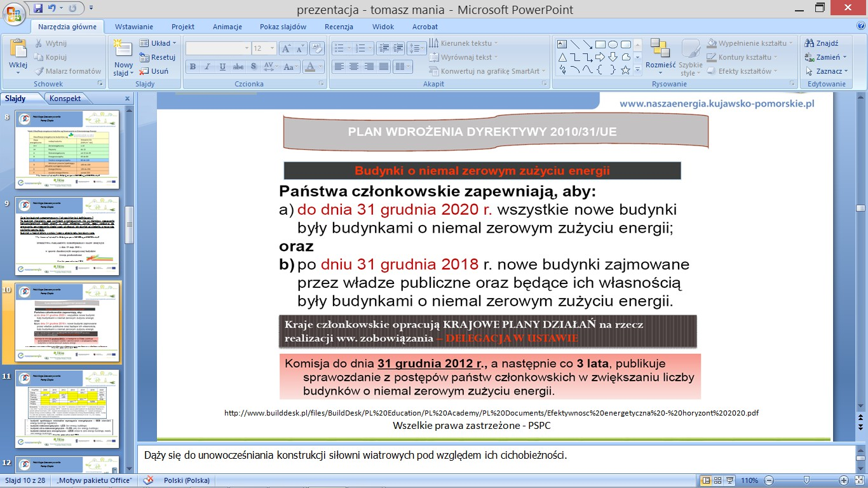Delete the slide with the Usuń button

point(154,71)
